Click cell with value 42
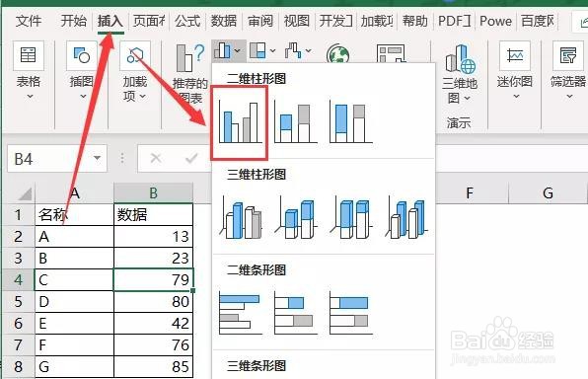Image resolution: width=588 pixels, height=379 pixels. [153, 324]
